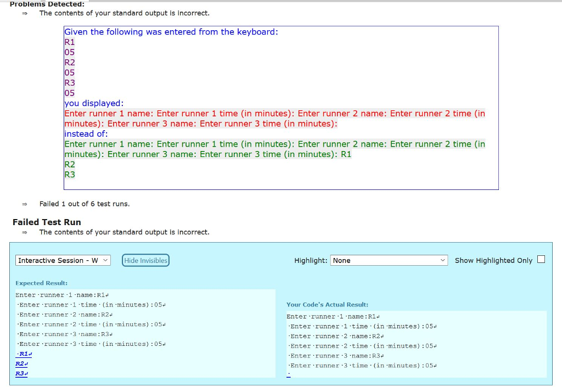Click the 'instead of:' label
562x392 pixels.
(86, 134)
